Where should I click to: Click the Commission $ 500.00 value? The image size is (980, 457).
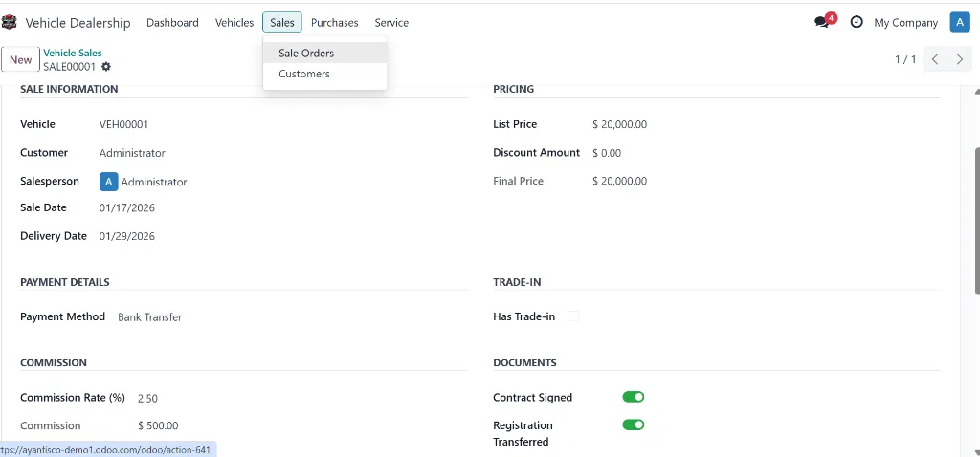[x=158, y=425]
